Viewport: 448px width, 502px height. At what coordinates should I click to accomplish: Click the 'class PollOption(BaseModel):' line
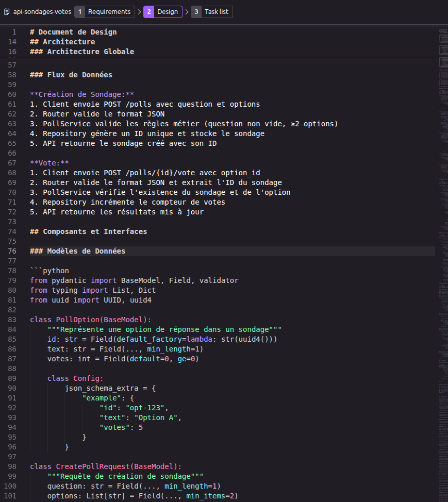coord(90,320)
